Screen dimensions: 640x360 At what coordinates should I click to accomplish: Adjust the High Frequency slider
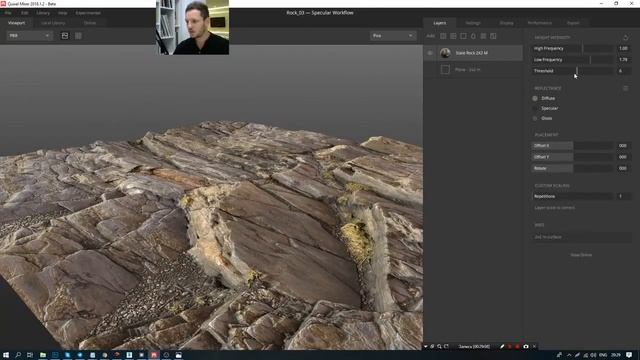point(572,48)
